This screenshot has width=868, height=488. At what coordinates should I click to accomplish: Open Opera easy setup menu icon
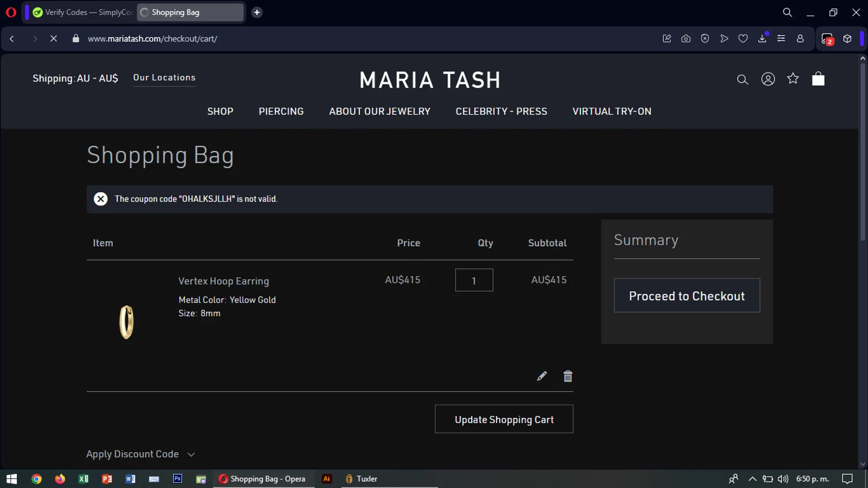[x=781, y=39]
